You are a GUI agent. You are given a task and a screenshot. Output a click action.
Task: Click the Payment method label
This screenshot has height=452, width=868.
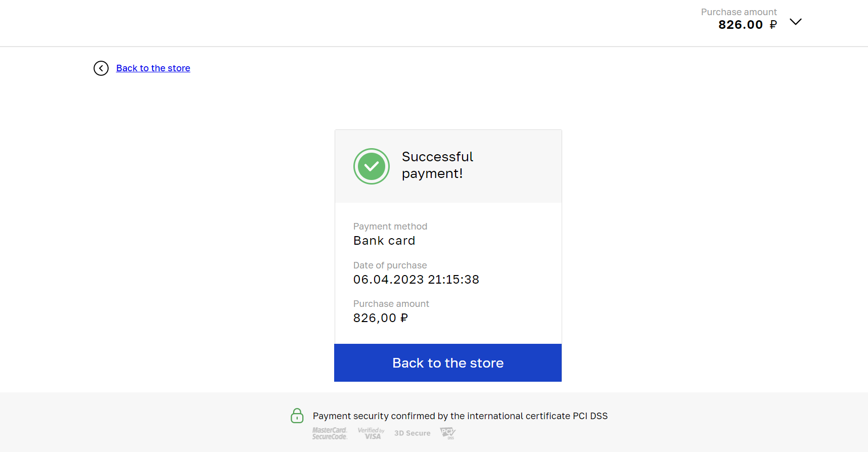(390, 227)
